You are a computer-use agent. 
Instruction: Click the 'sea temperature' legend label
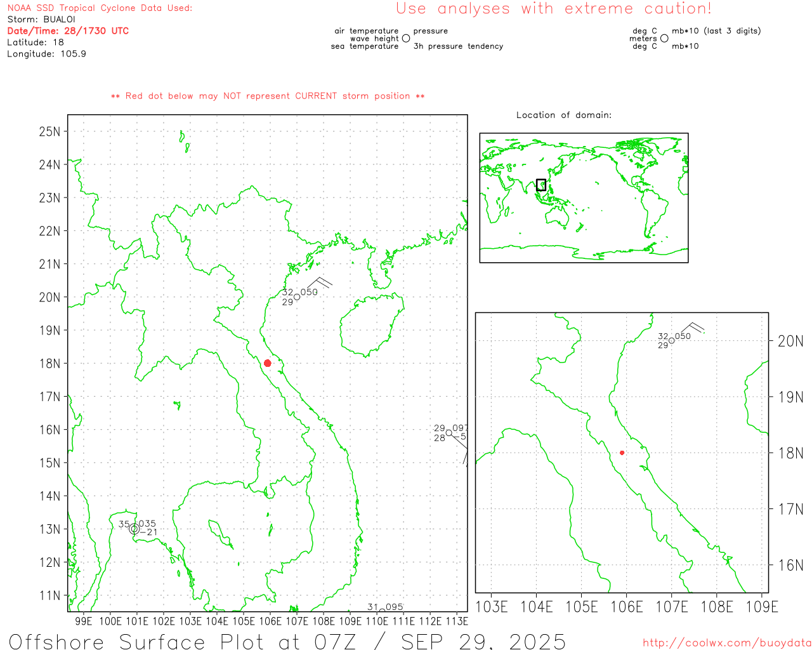365,46
